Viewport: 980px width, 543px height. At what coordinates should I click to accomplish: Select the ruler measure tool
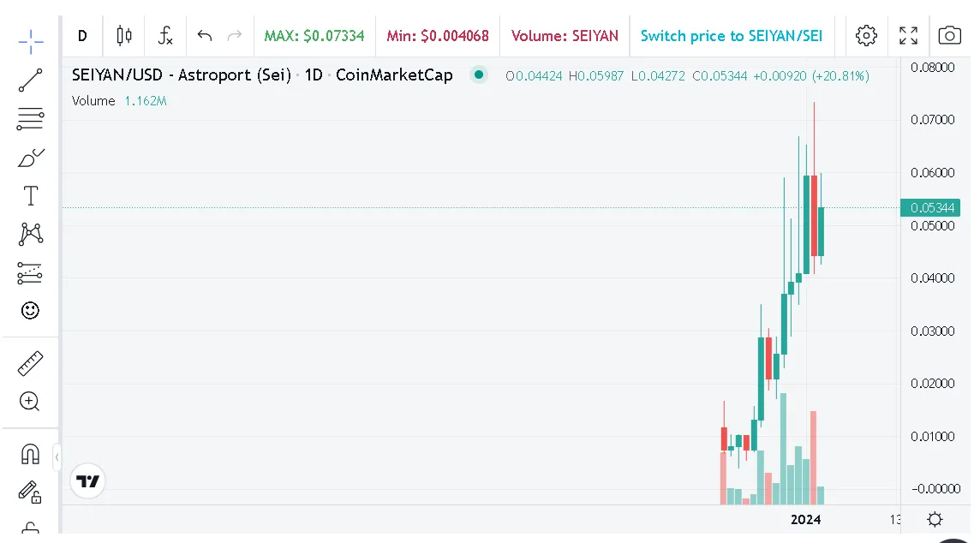(x=30, y=363)
